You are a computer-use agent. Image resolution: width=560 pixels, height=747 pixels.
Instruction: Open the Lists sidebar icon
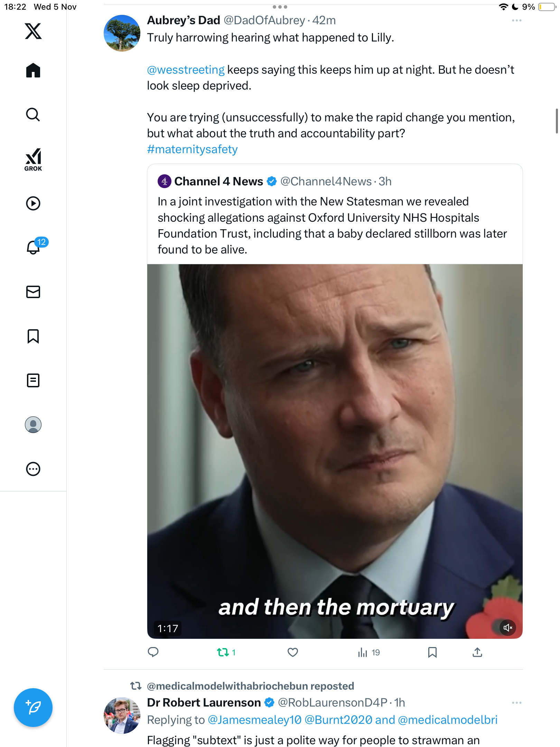(x=33, y=380)
